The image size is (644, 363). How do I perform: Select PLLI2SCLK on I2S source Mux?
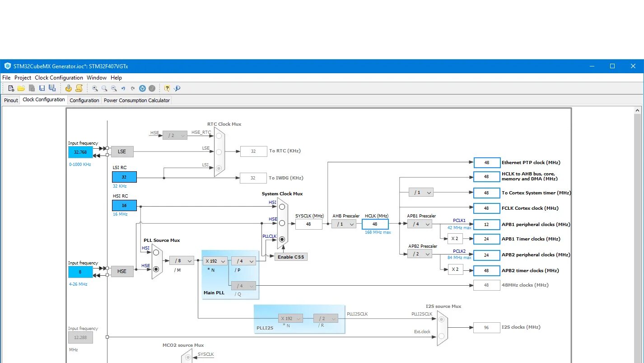click(441, 319)
